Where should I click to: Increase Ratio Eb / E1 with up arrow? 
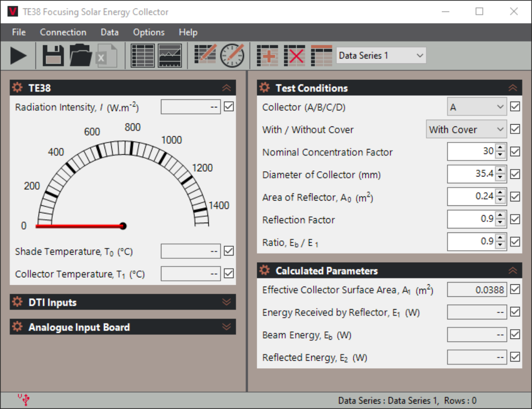tap(501, 238)
